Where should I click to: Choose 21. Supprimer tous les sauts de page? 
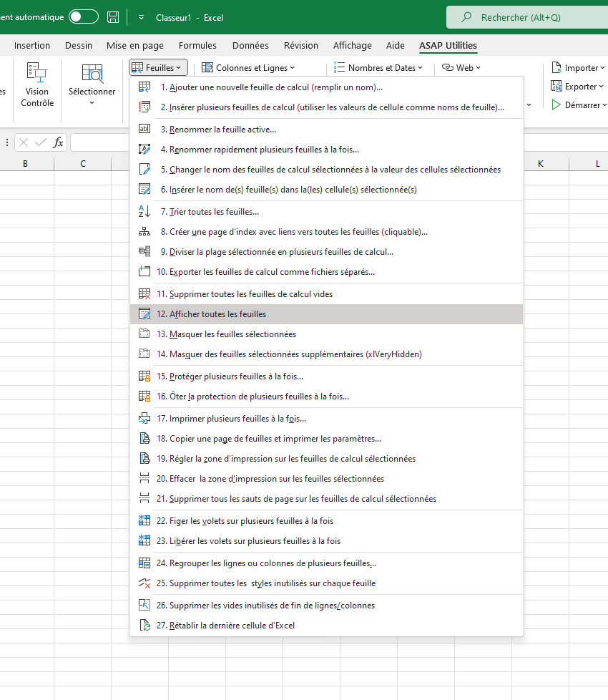326,499
